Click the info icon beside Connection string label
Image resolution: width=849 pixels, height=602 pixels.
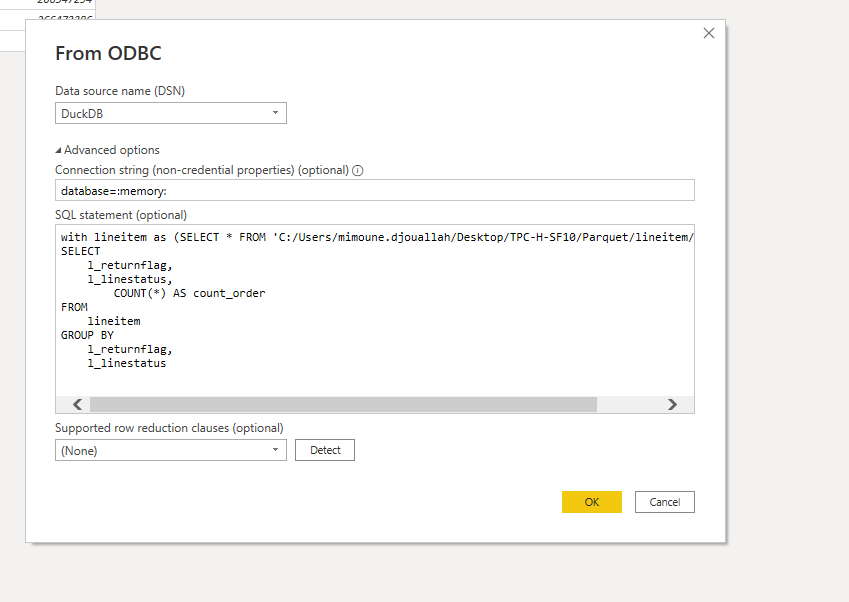tap(358, 170)
